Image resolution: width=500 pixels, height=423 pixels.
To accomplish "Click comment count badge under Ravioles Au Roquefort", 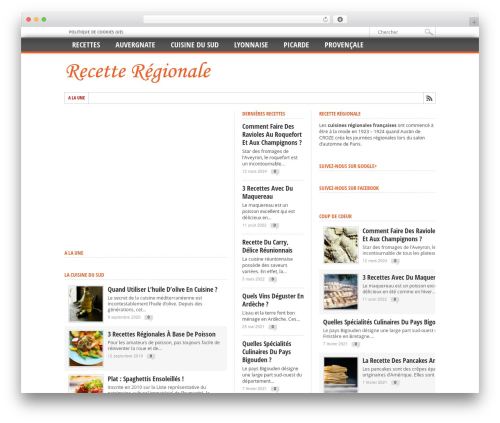I will coord(275,172).
